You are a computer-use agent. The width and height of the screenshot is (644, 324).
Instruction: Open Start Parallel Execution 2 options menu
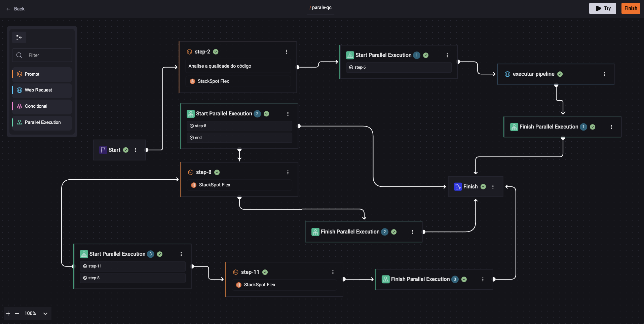click(288, 114)
